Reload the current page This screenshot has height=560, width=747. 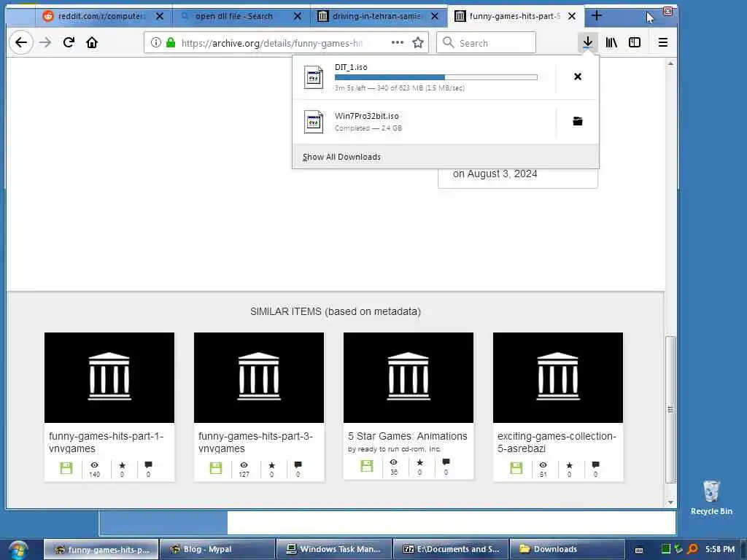pyautogui.click(x=69, y=43)
